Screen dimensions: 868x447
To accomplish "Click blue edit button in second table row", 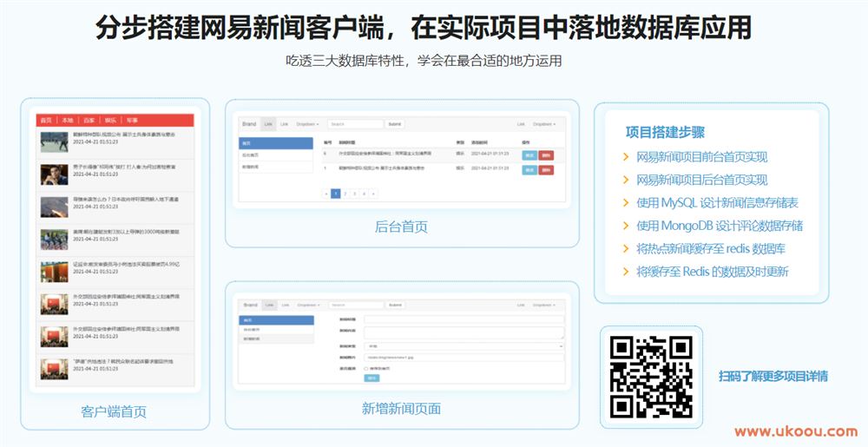I will [x=529, y=170].
